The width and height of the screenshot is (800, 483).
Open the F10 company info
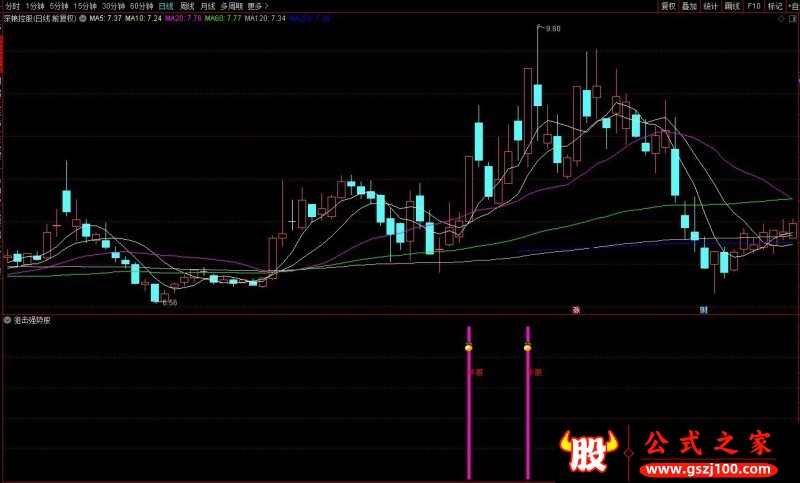pyautogui.click(x=754, y=6)
